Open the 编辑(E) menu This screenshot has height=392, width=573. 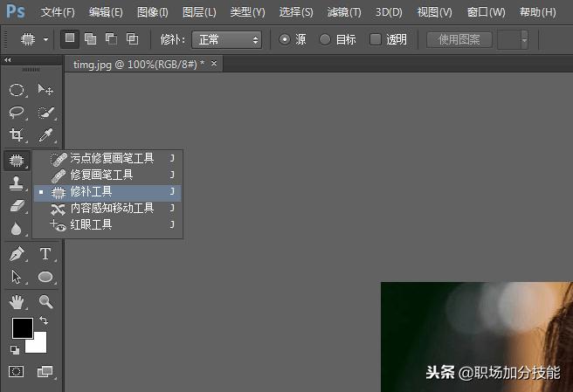tap(106, 12)
